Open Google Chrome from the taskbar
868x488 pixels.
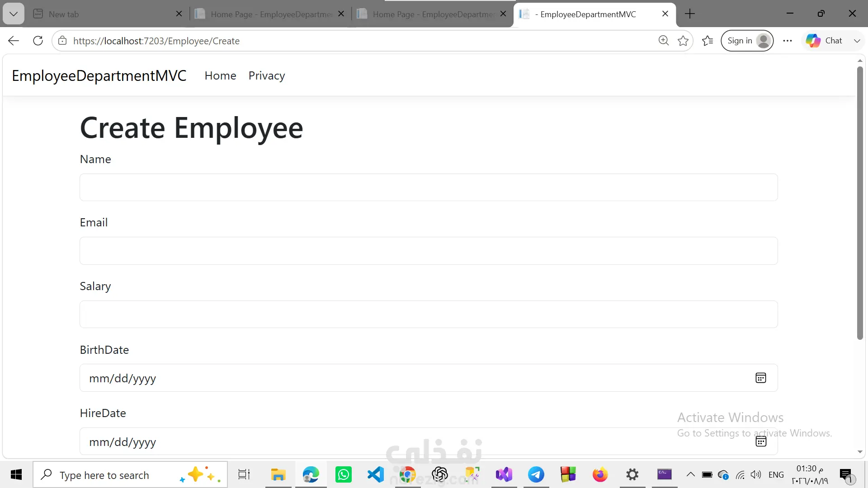coord(407,474)
